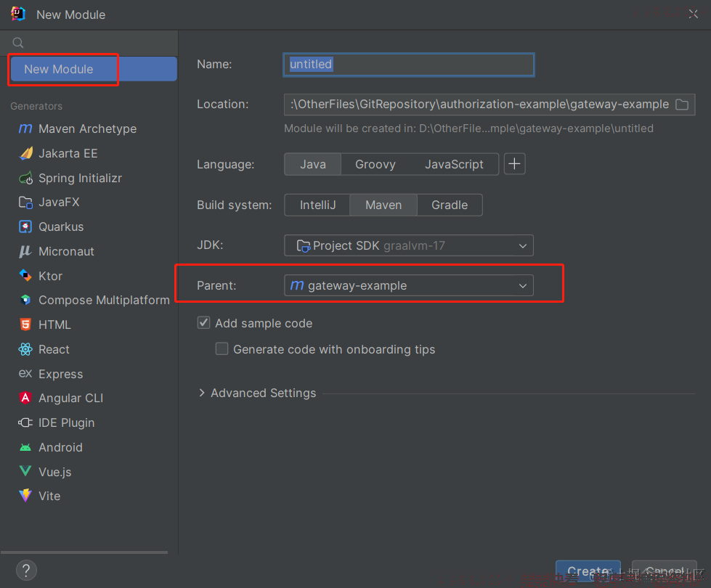Click the Compose Multiplatform icon
The width and height of the screenshot is (711, 588).
25,300
